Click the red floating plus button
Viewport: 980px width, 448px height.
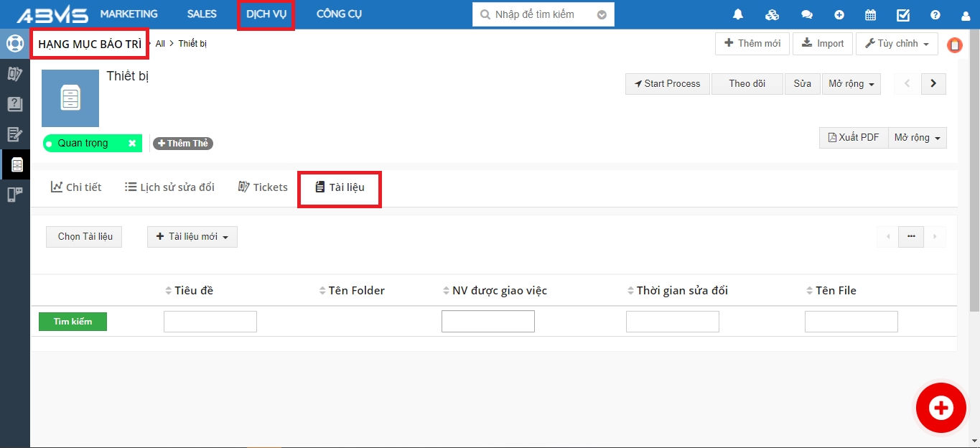(941, 408)
